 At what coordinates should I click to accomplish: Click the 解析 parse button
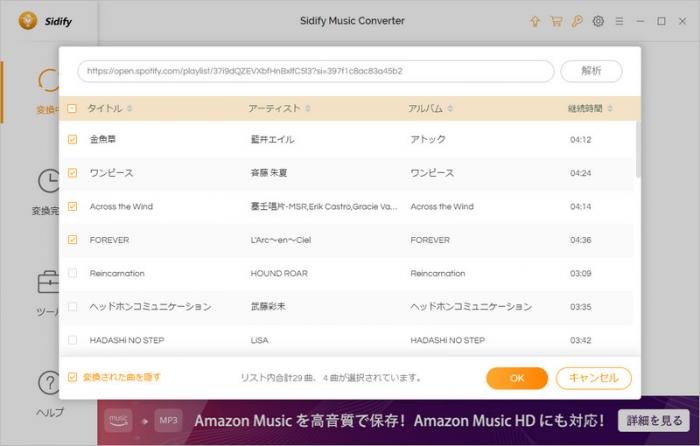click(x=591, y=71)
